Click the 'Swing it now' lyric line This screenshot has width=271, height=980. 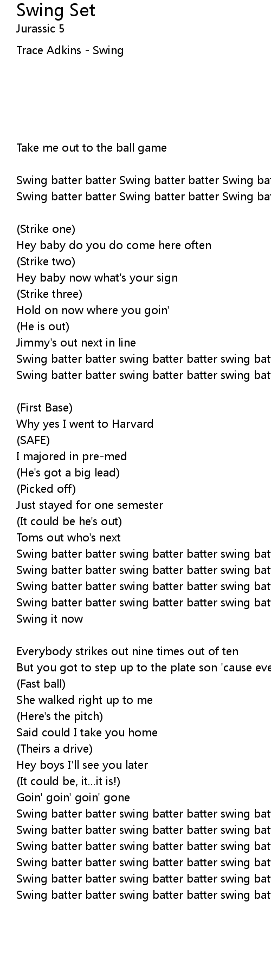tap(50, 619)
